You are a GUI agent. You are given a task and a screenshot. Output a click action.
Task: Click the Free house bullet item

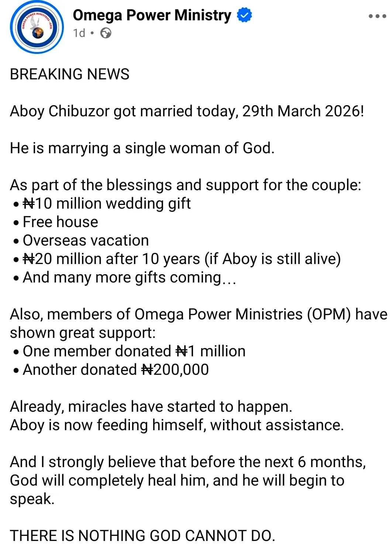[61, 222]
